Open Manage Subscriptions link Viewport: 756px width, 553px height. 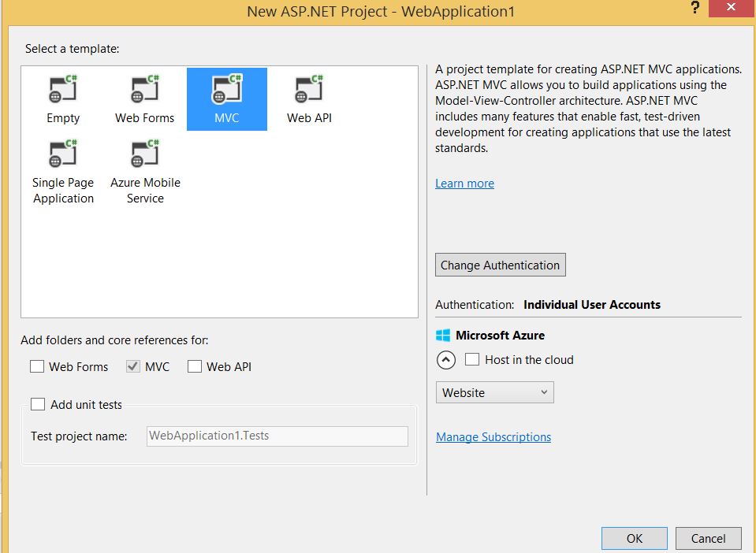coord(493,436)
